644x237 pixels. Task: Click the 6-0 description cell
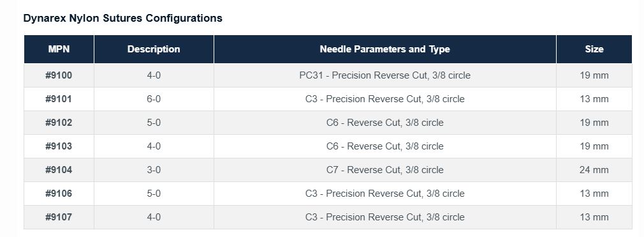click(x=154, y=99)
